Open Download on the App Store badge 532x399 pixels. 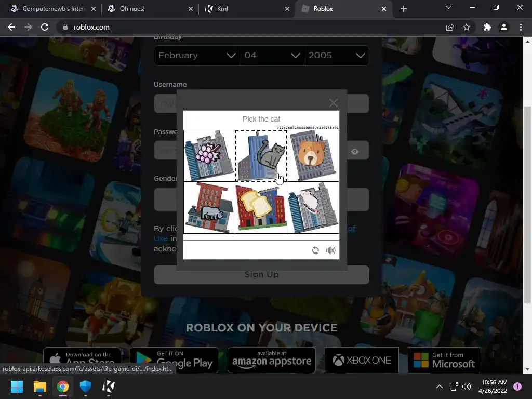coord(82,360)
